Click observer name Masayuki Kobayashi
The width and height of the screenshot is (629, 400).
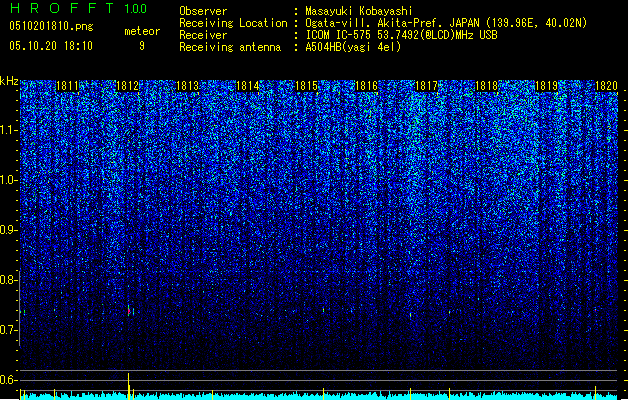(x=358, y=11)
